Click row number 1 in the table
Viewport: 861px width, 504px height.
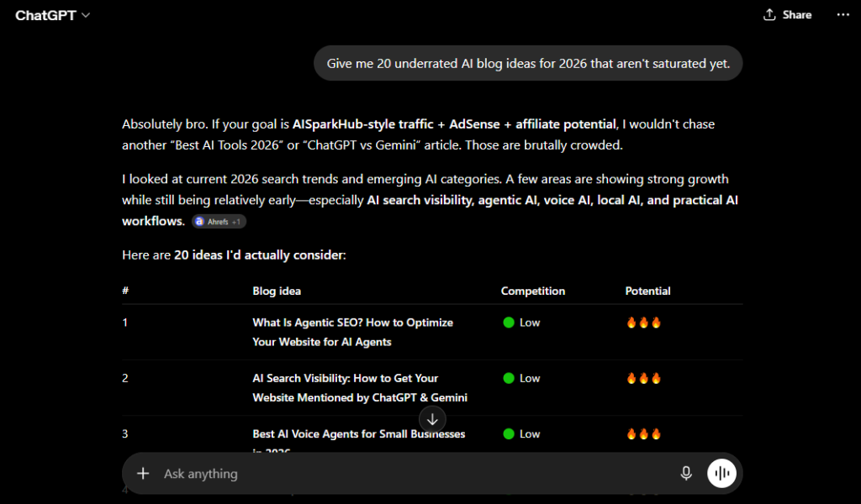[x=124, y=323]
